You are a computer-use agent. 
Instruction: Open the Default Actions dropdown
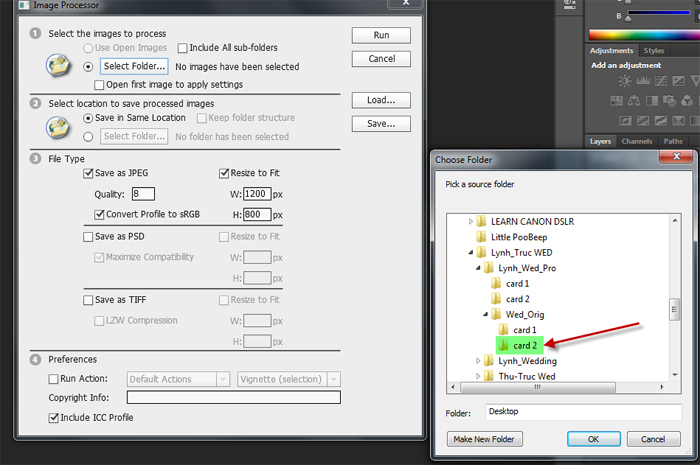point(223,379)
